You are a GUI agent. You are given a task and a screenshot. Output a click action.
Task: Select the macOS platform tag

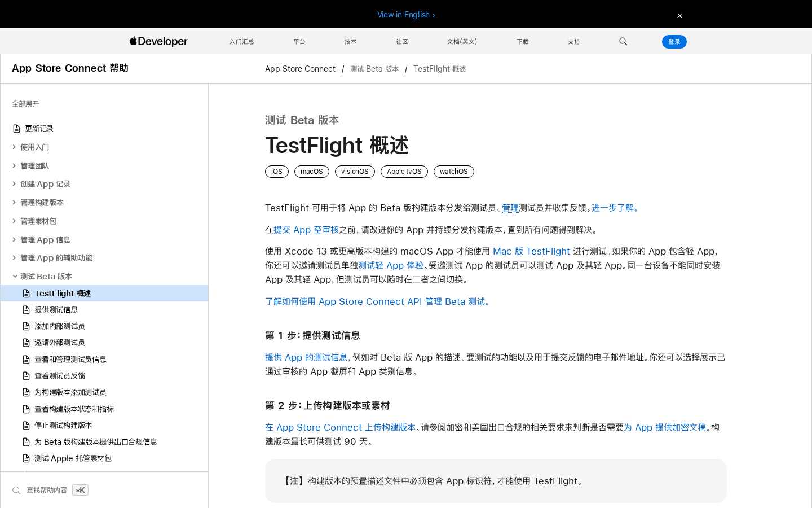[312, 172]
